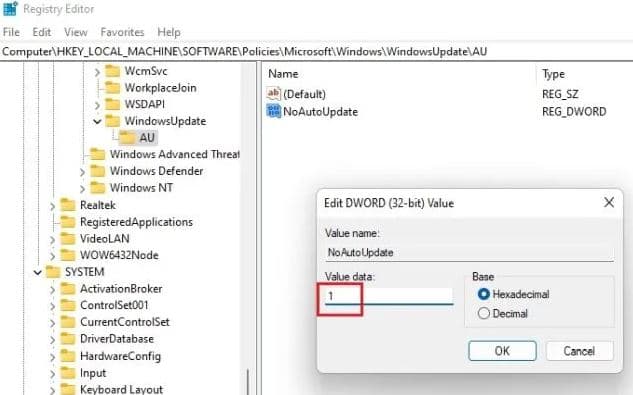Select the Keyboard Layout folder icon
The width and height of the screenshot is (633, 395).
pos(68,389)
